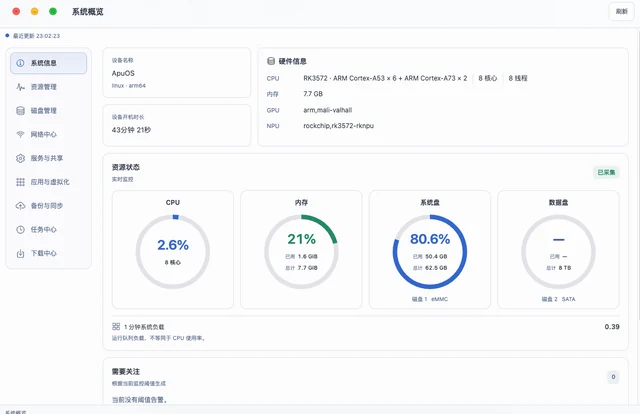Open 应用与虚拟化 from the sidebar
This screenshot has width=640, height=414.
tap(49, 182)
